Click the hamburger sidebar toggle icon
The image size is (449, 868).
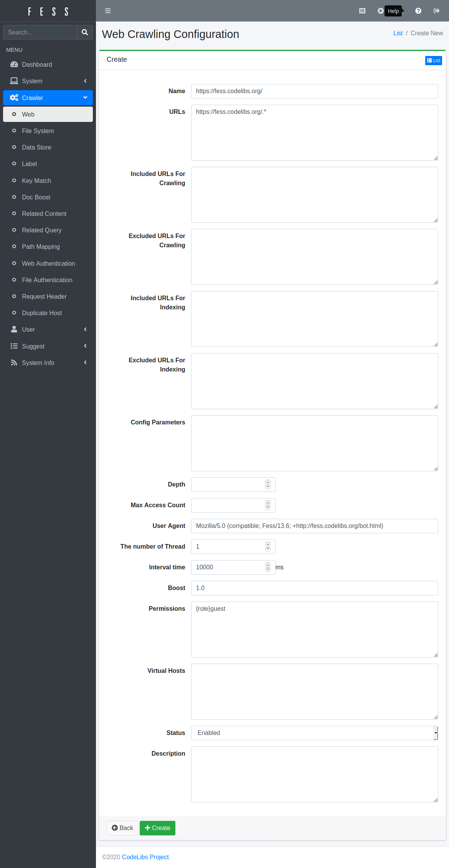point(108,11)
